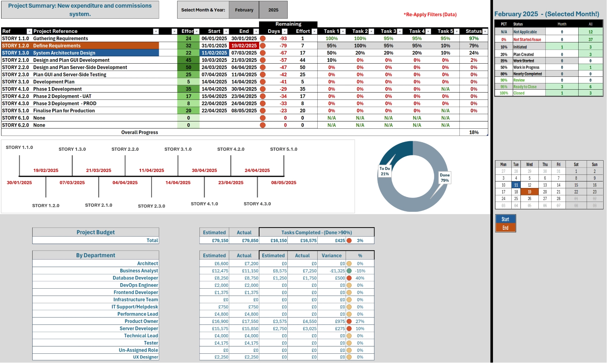
Task: Select February in the month selector
Action: [244, 10]
